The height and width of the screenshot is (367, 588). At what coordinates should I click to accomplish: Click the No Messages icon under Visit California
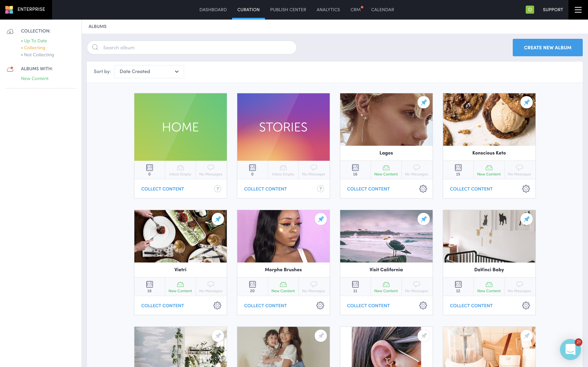(416, 284)
